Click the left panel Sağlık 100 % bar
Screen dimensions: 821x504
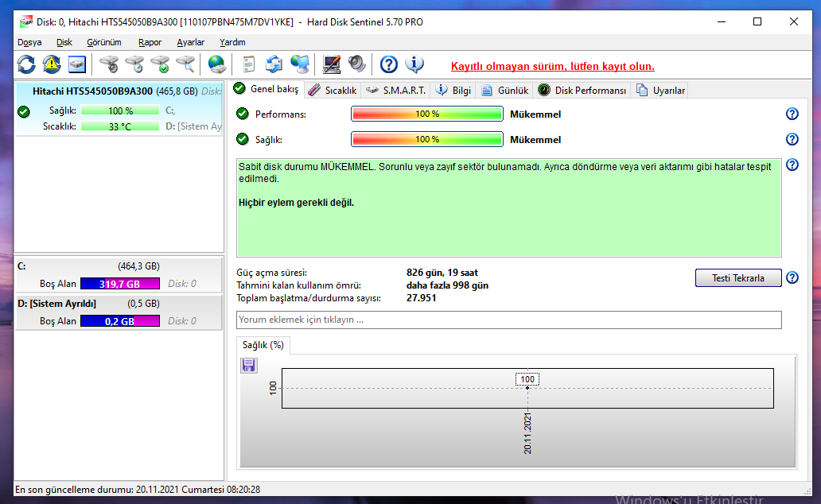tap(120, 111)
